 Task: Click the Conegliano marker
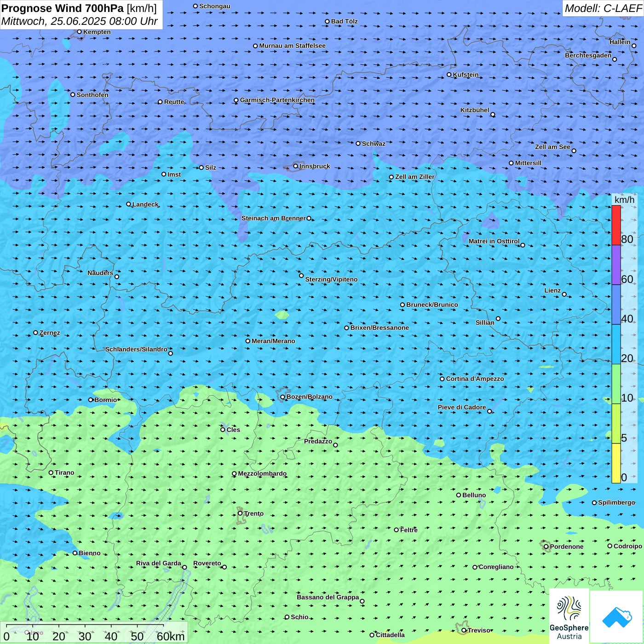(x=475, y=567)
